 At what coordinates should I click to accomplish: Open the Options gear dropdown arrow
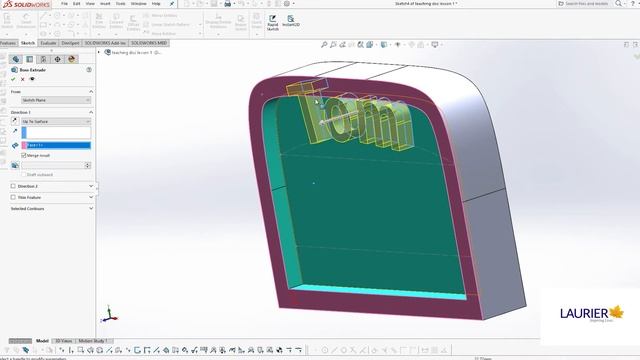293,4
